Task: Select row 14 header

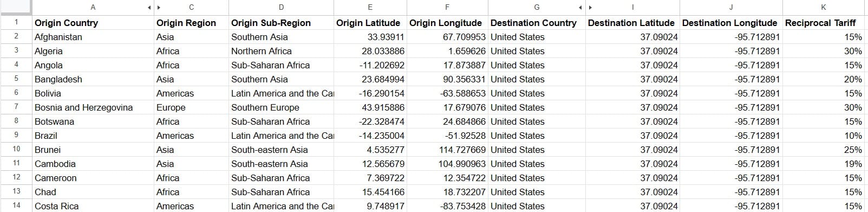Action: pyautogui.click(x=16, y=206)
